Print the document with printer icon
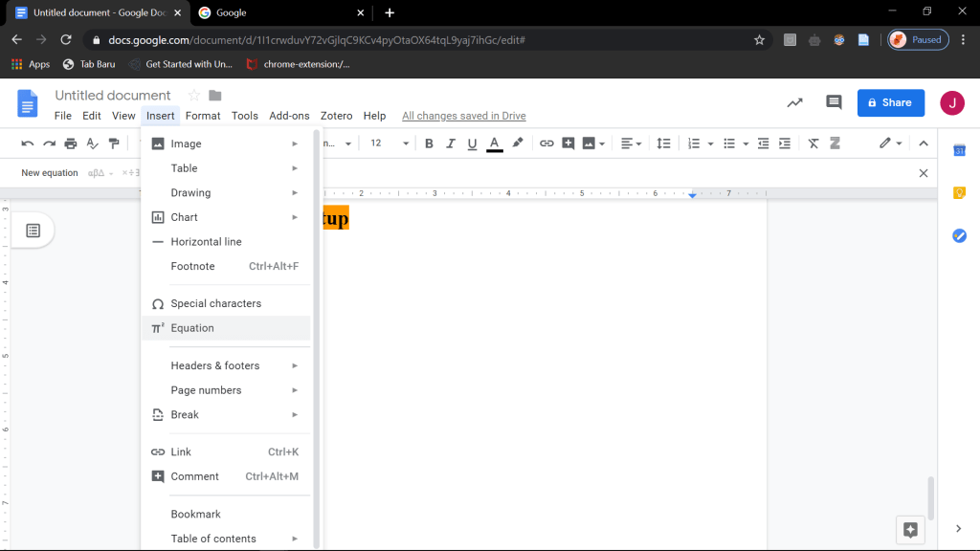This screenshot has width=980, height=551. point(71,143)
